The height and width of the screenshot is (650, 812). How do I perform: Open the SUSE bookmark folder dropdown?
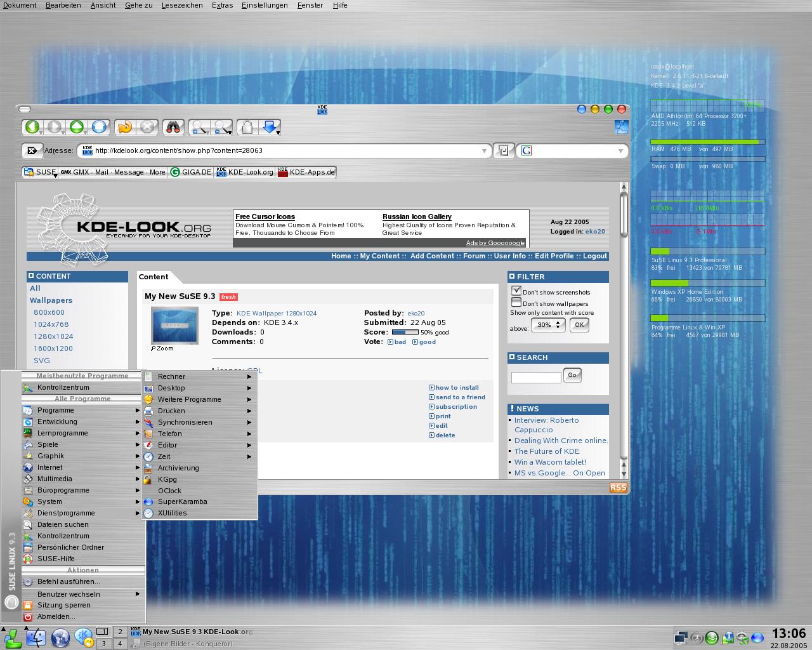pyautogui.click(x=40, y=172)
